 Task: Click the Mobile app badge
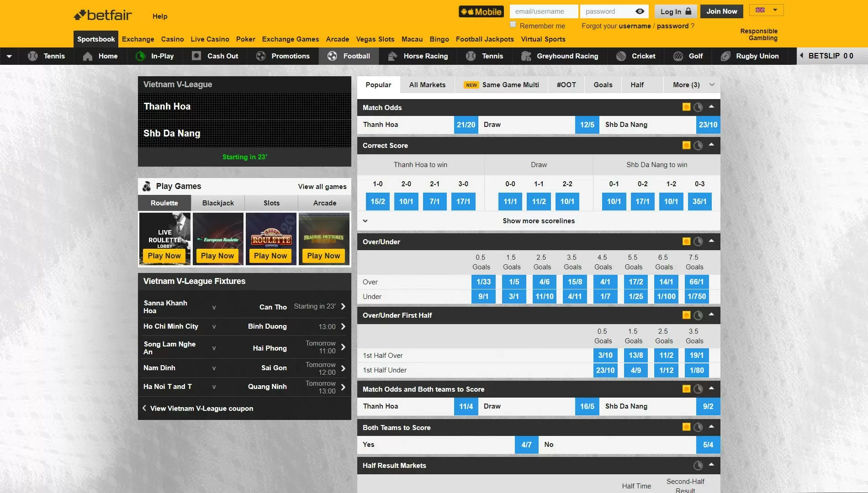tap(481, 11)
